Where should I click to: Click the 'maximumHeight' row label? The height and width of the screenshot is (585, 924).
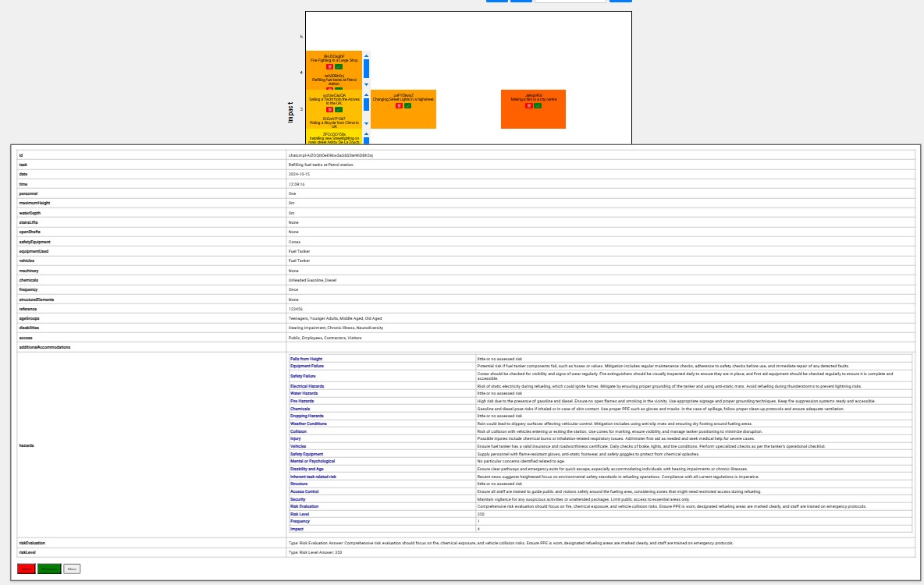pyautogui.click(x=34, y=204)
